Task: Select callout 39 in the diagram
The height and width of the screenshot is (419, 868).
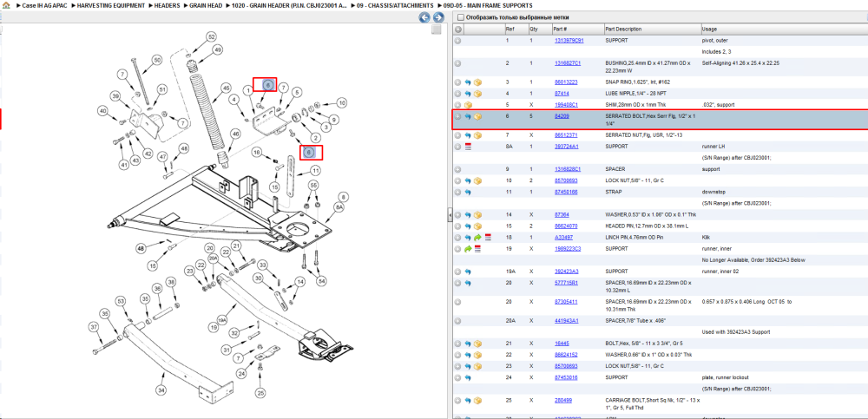Action: coord(115,95)
